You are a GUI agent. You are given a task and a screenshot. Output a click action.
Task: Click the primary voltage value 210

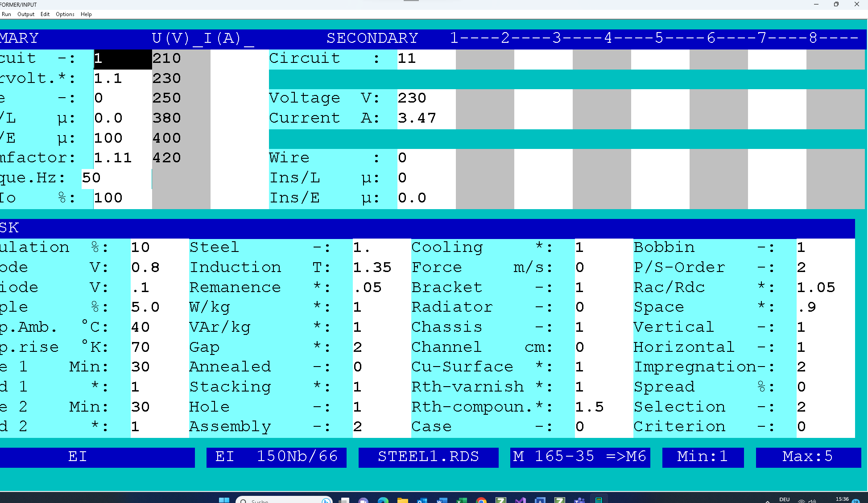point(181,59)
